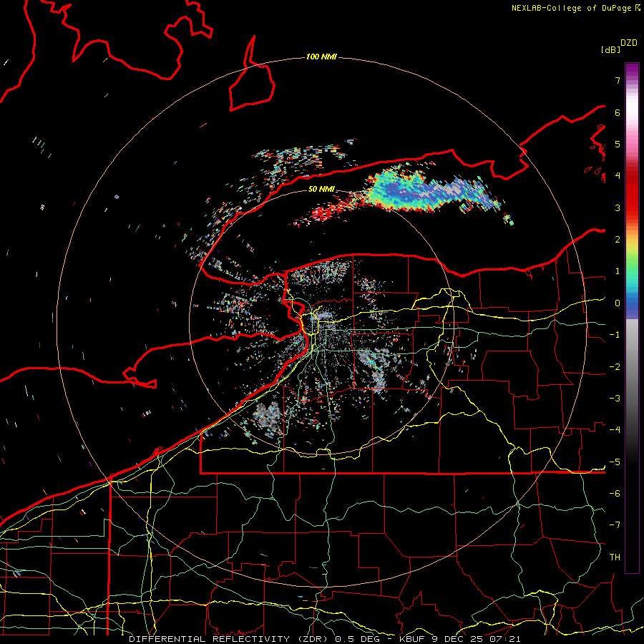Click the Differential Reflectivity KBUF caption
The height and width of the screenshot is (644, 644).
pyautogui.click(x=325, y=639)
